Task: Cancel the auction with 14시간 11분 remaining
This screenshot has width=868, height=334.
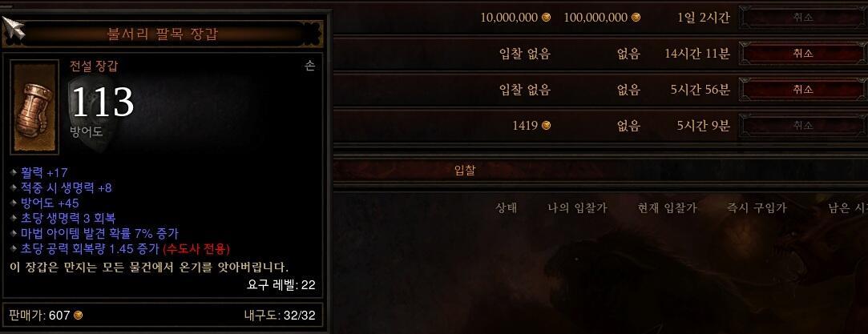Action: [x=802, y=54]
